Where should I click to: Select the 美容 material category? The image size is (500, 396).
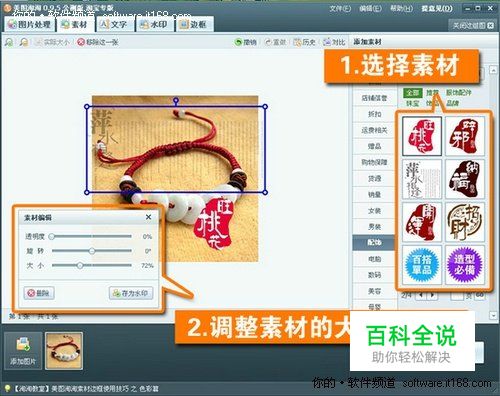(374, 291)
